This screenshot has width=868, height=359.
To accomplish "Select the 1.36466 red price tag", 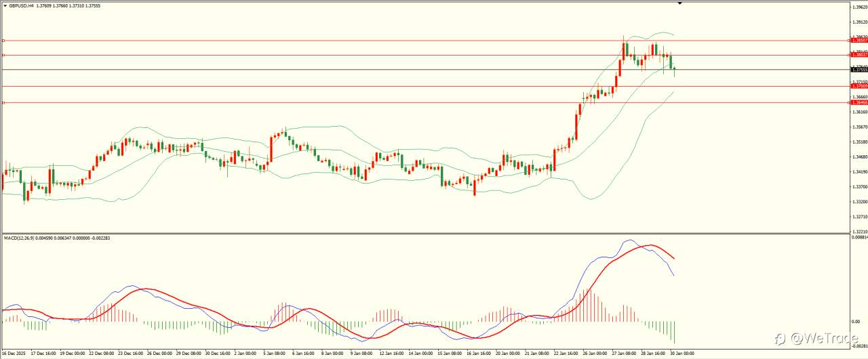I will pyautogui.click(x=860, y=102).
